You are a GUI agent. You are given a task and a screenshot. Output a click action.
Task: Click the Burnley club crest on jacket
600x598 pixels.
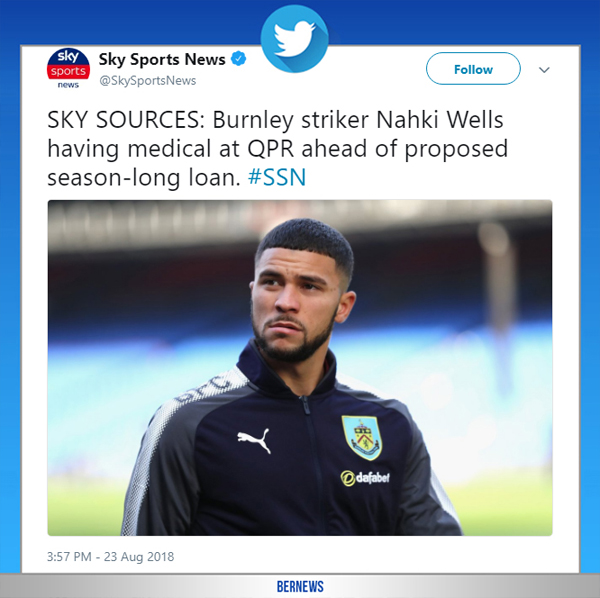362,437
